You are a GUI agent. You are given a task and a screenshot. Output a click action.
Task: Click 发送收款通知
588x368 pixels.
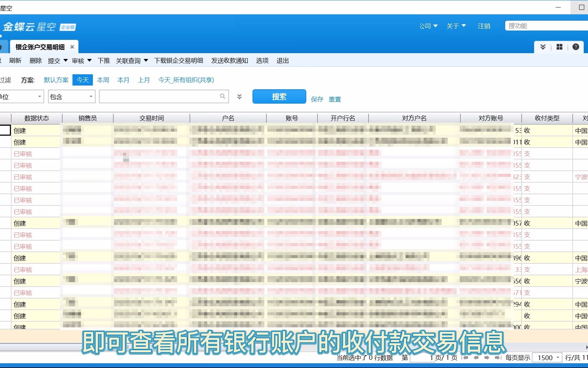click(230, 61)
